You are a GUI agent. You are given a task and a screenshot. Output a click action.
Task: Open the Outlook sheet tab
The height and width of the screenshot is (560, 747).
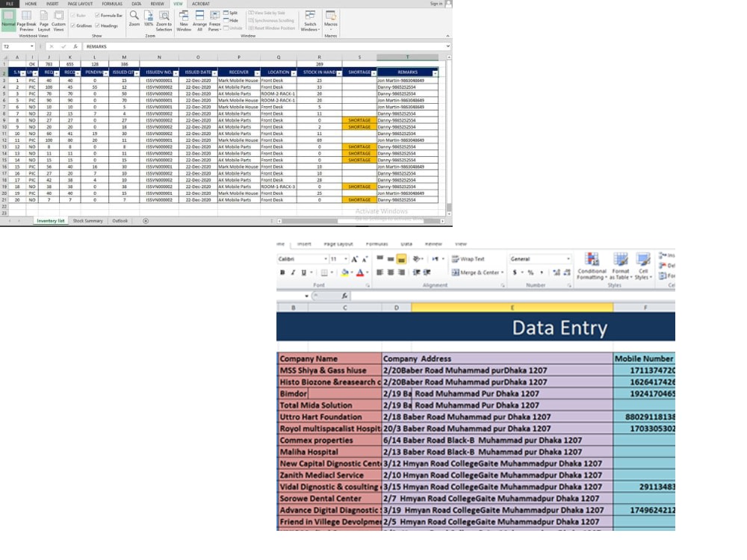(x=120, y=221)
